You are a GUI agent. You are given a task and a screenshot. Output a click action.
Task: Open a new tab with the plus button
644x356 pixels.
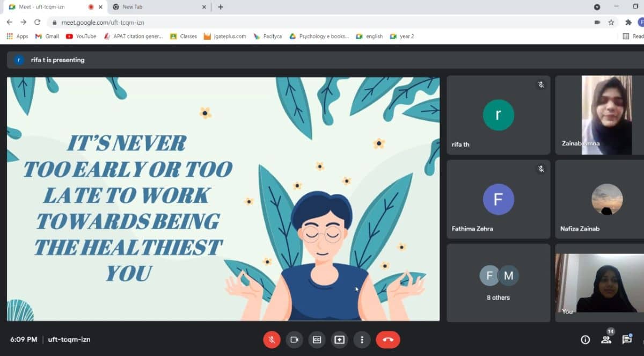[x=221, y=7]
